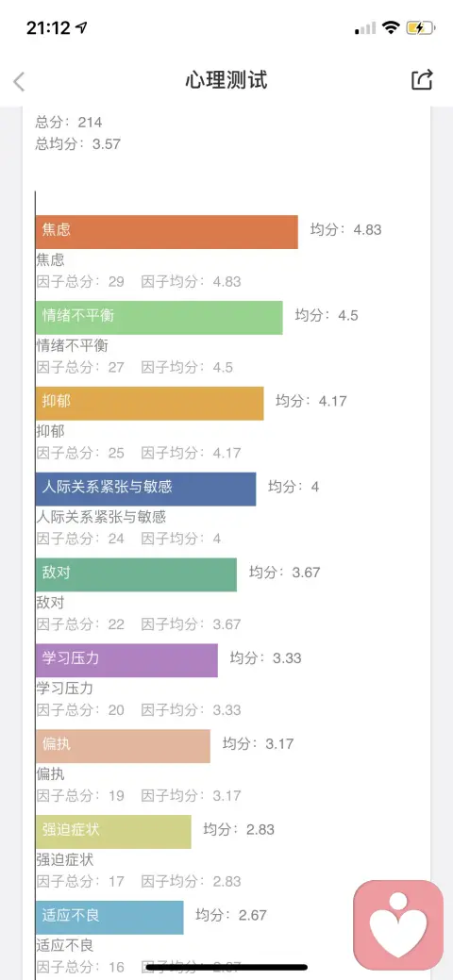Tap the Wi-Fi status icon
Image resolution: width=453 pixels, height=980 pixels.
pyautogui.click(x=391, y=27)
